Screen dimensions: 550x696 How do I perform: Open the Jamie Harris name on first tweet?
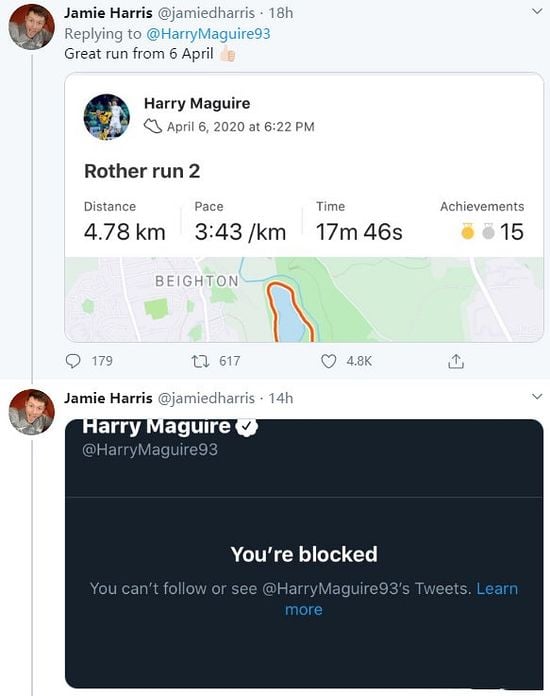click(x=108, y=13)
